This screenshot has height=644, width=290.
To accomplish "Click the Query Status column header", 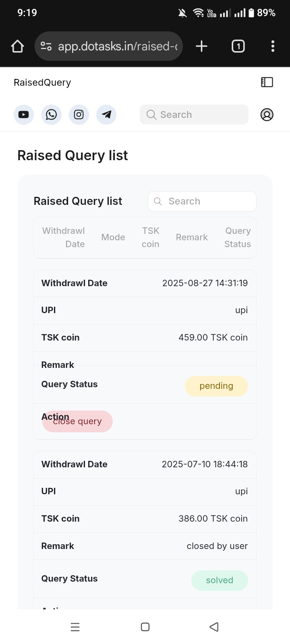I will click(238, 237).
